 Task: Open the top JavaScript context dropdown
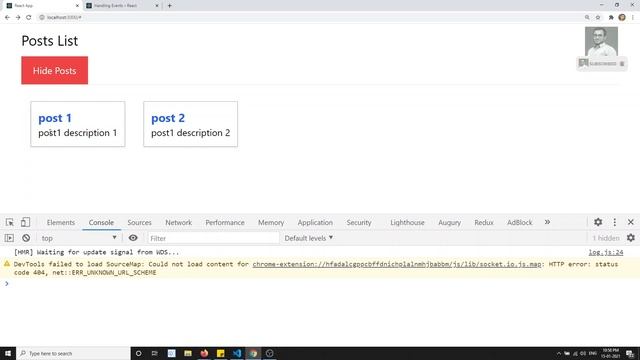pos(79,238)
